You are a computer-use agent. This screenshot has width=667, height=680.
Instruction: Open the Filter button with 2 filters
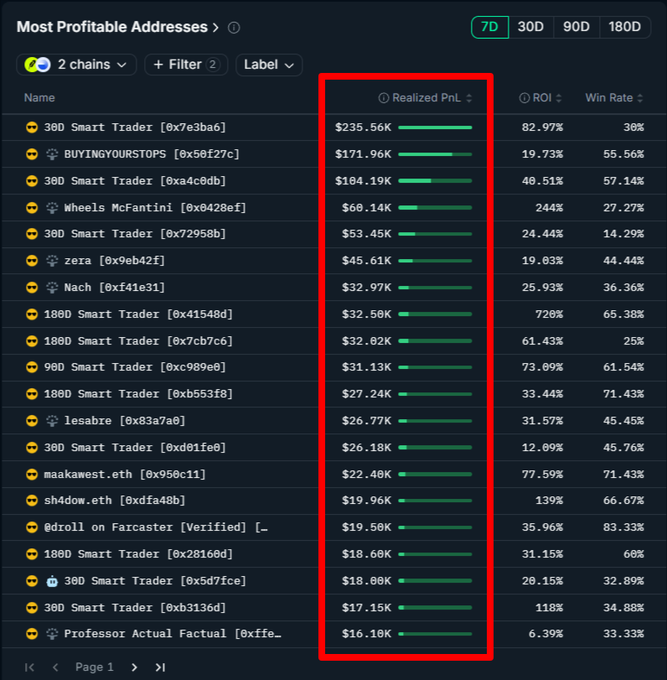(186, 65)
